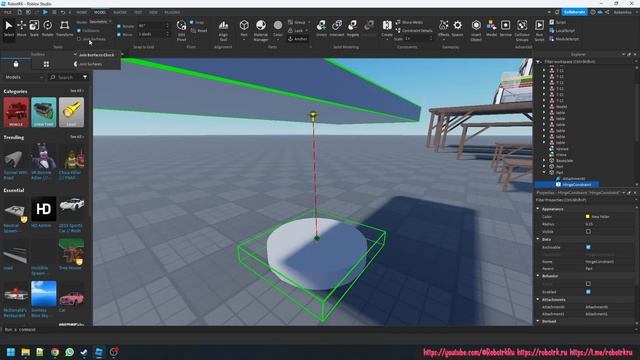Click the Constraint Details button
640x360 pixels.
(414, 31)
